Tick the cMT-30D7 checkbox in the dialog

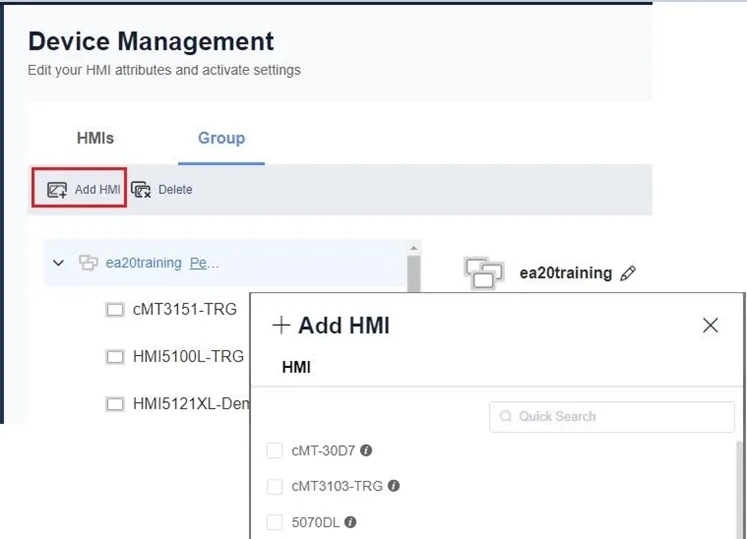point(274,450)
